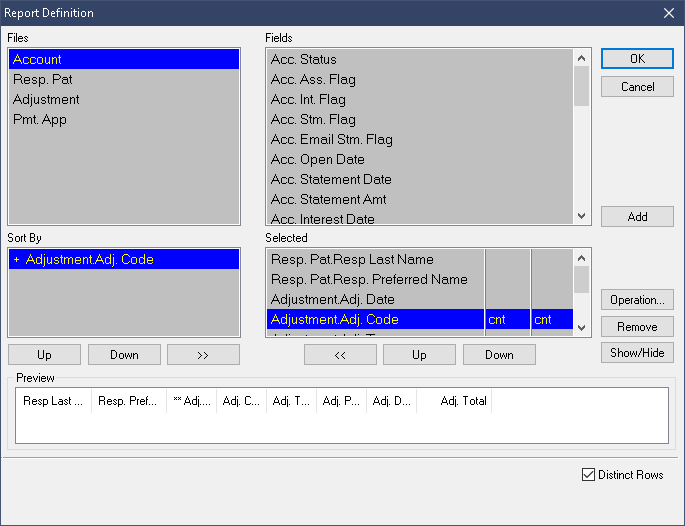Click the << button under Selected

pos(340,355)
